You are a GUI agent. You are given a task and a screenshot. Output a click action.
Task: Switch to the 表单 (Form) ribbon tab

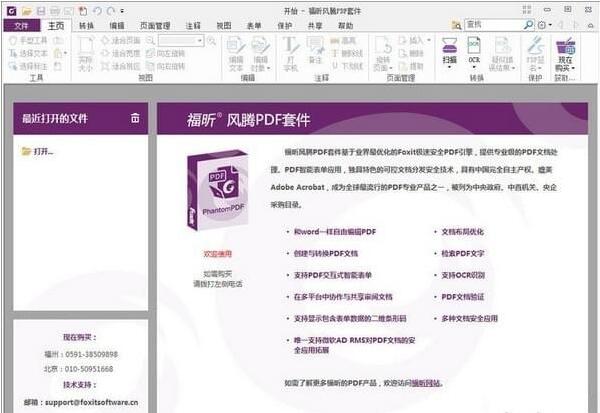pos(254,26)
